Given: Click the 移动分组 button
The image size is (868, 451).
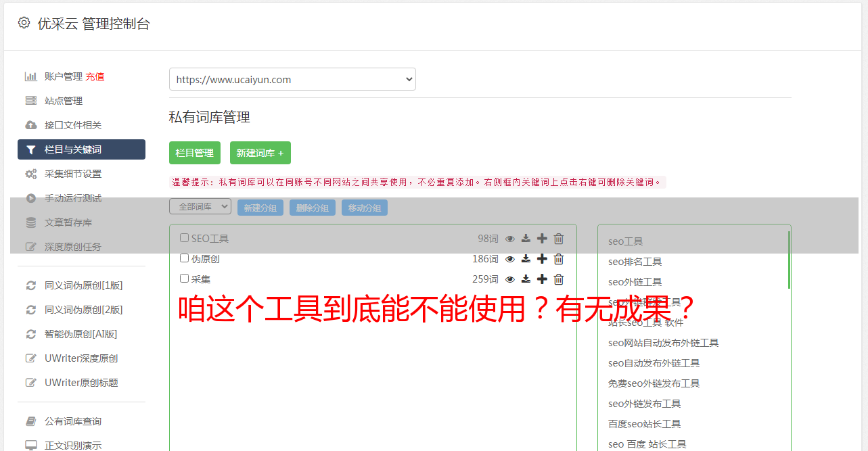Looking at the screenshot, I should point(365,208).
